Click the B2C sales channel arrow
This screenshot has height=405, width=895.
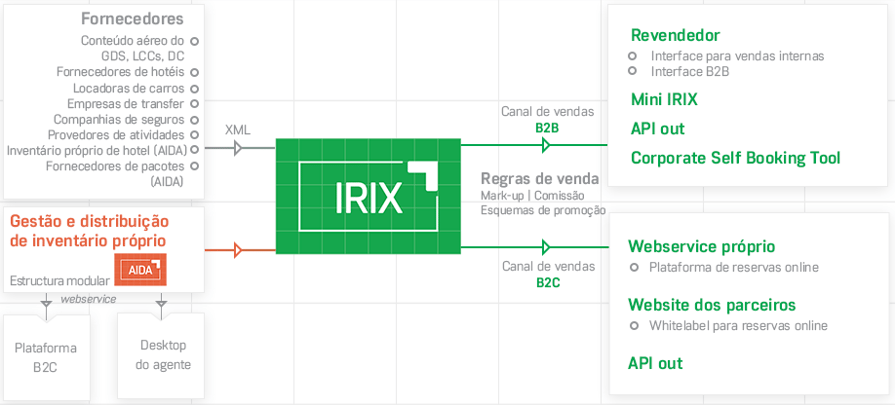(545, 247)
